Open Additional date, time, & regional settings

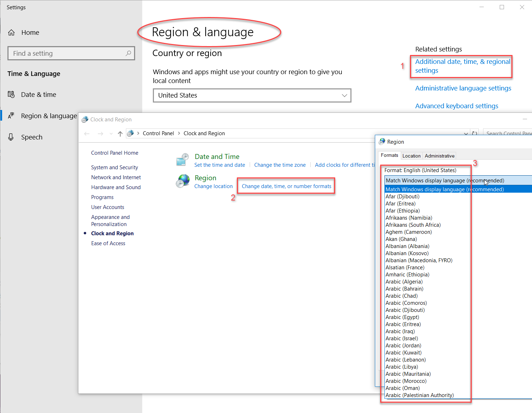coord(462,66)
